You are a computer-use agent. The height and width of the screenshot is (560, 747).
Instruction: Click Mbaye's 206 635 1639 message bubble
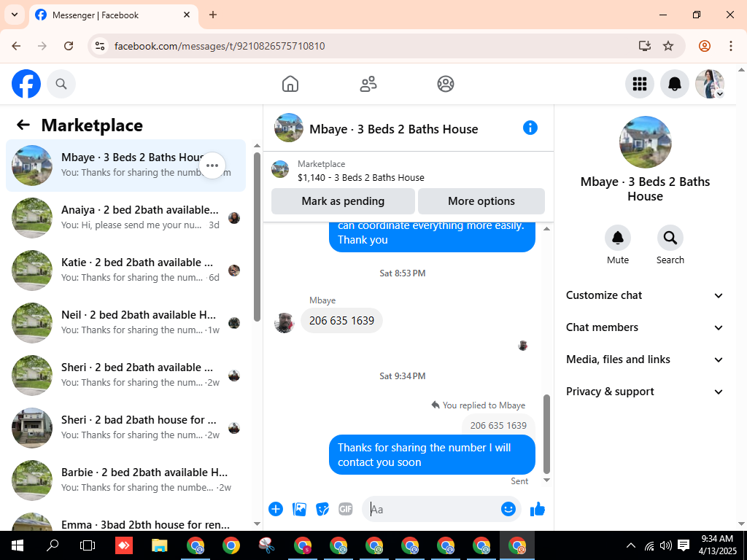pos(341,321)
